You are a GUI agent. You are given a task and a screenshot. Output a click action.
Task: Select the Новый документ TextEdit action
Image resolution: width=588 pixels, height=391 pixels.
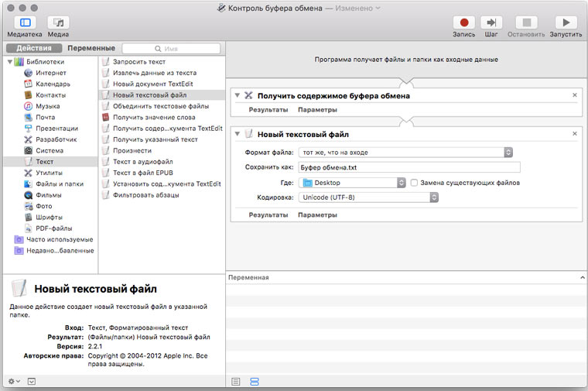coord(153,84)
